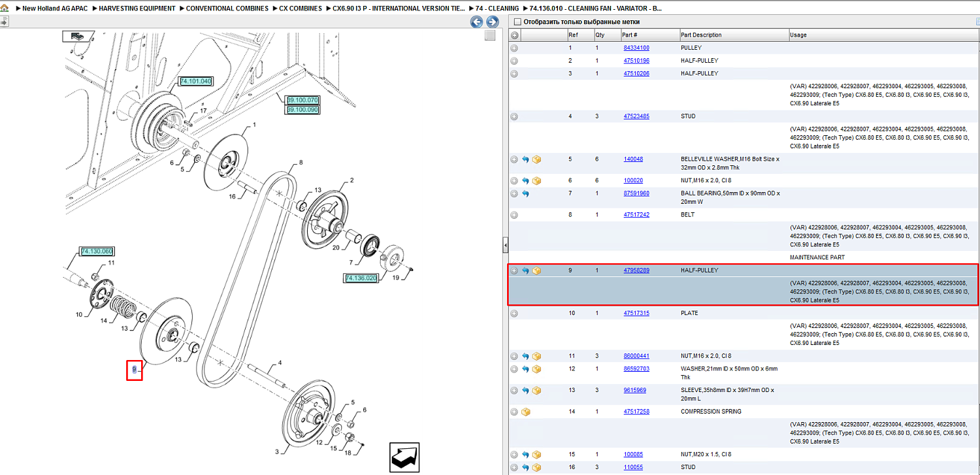Click the yellow package icon for ref 6
The width and height of the screenshot is (980, 475).
point(536,181)
